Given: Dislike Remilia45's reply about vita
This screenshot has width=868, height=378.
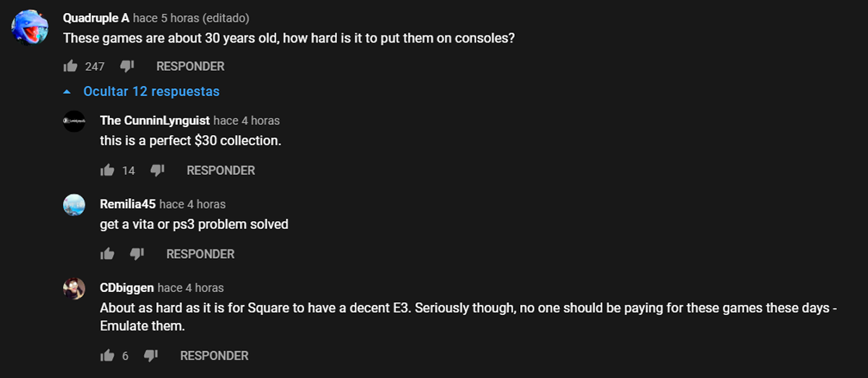Looking at the screenshot, I should tap(137, 254).
